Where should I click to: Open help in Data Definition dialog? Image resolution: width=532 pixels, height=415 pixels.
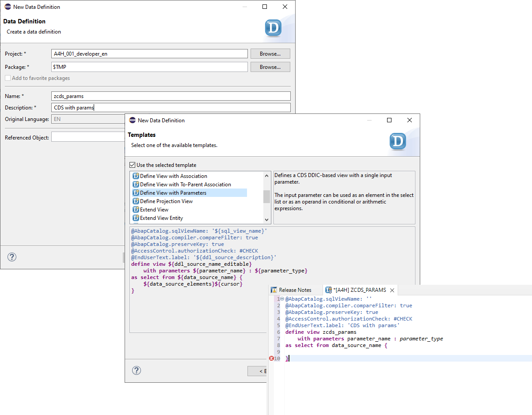(x=12, y=257)
